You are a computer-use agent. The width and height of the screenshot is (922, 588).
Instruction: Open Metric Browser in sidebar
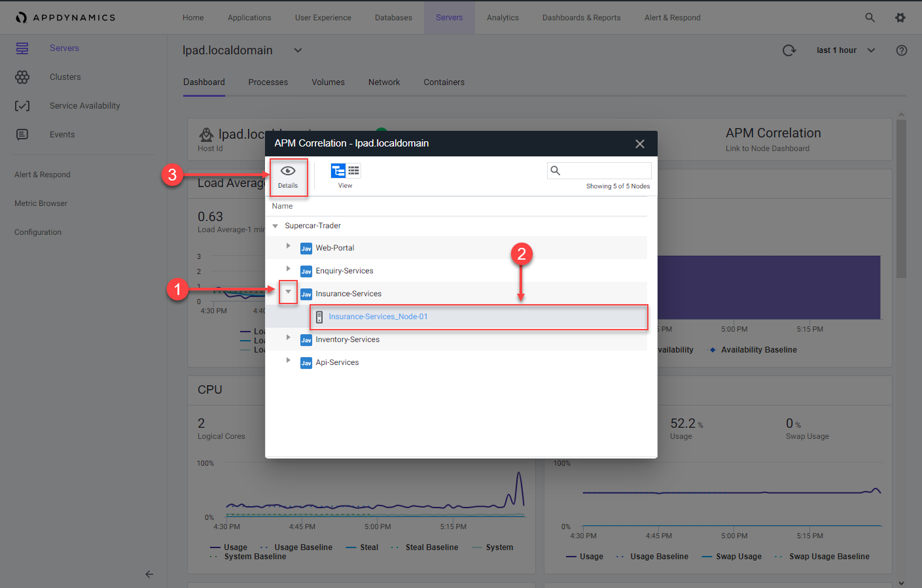41,203
